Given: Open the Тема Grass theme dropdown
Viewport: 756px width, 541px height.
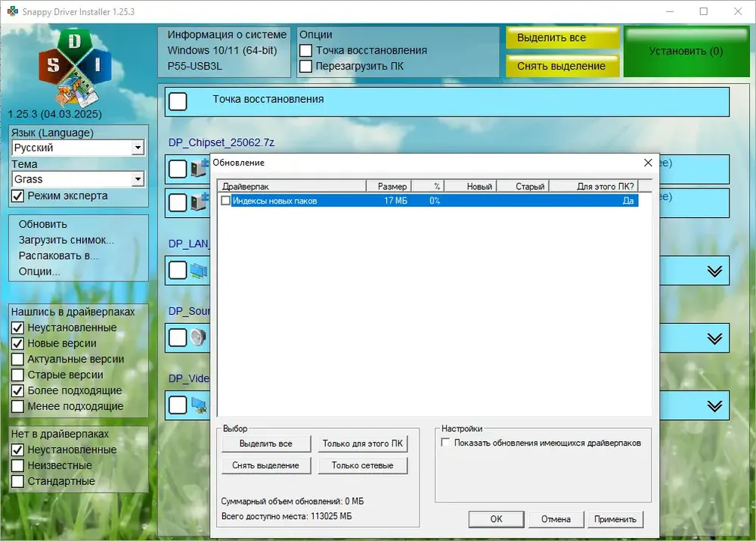Looking at the screenshot, I should click(x=137, y=179).
